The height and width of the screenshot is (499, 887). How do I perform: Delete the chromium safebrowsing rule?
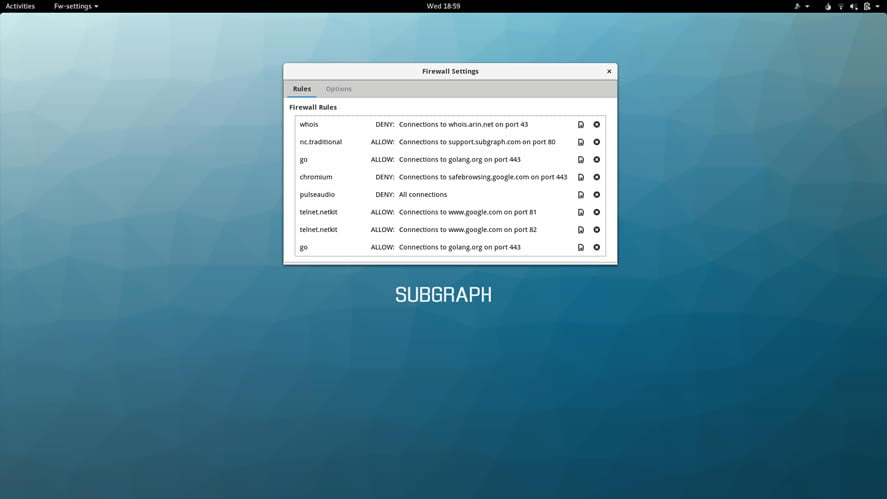point(596,177)
